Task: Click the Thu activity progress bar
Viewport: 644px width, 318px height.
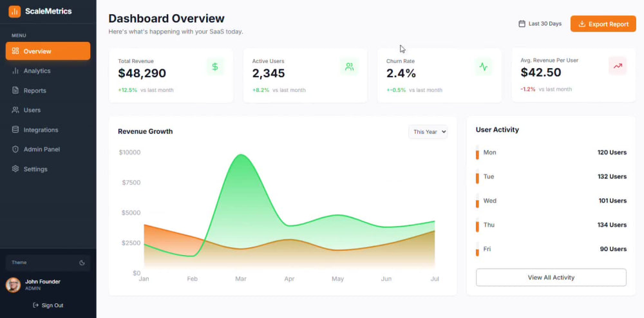Action: (477, 225)
